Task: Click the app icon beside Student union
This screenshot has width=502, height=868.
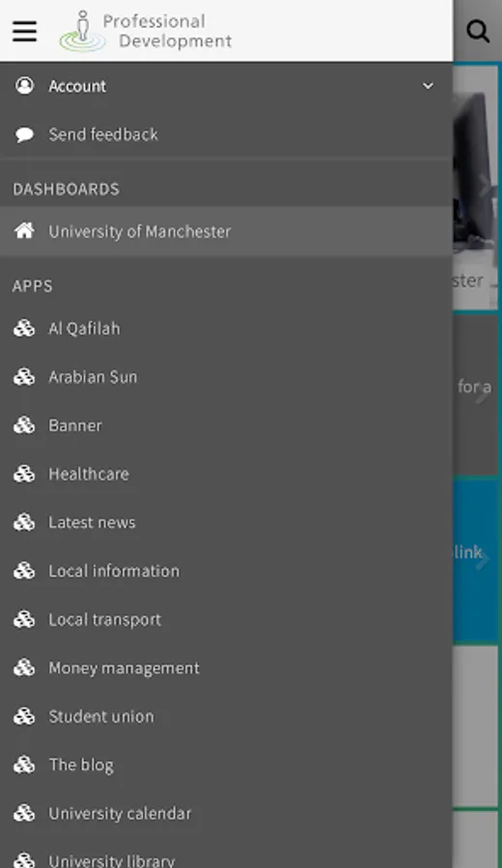Action: (x=24, y=717)
